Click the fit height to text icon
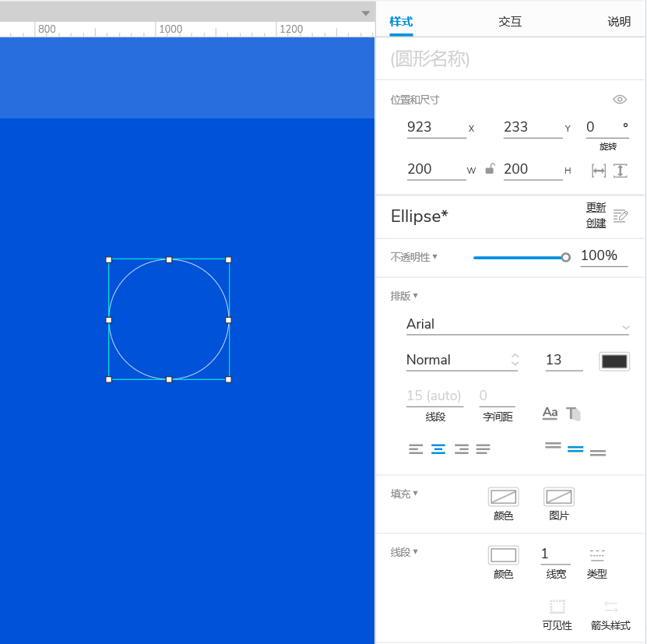The height and width of the screenshot is (644, 647). coord(621,171)
